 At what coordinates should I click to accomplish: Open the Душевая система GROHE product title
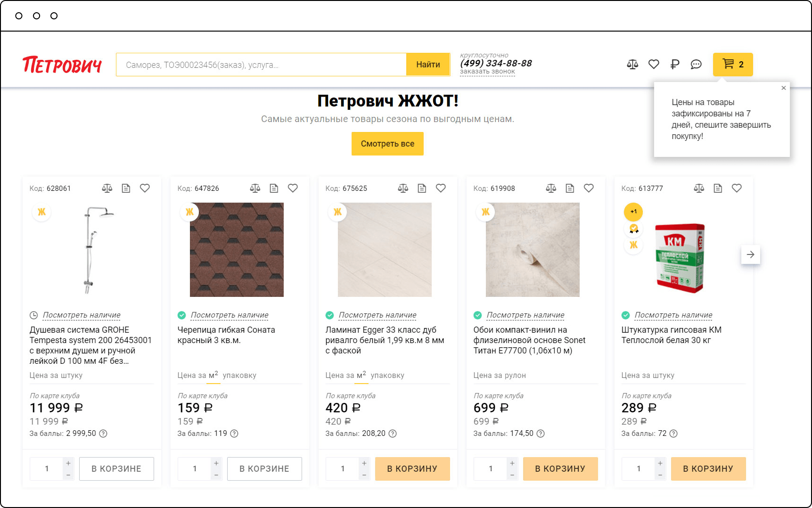(91, 345)
